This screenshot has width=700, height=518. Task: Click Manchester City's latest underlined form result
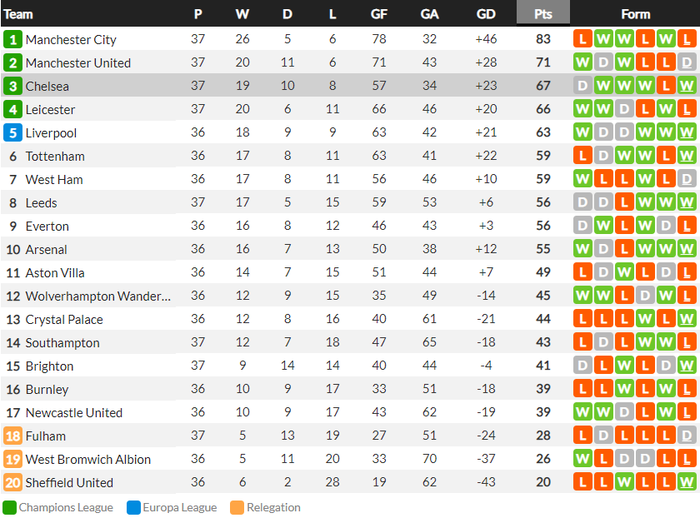(686, 40)
